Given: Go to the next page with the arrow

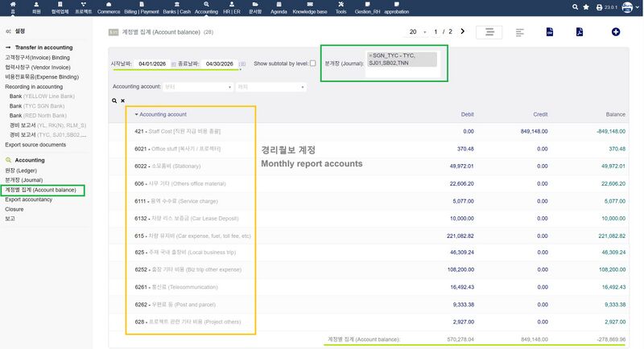Looking at the screenshot, I should click(x=462, y=31).
